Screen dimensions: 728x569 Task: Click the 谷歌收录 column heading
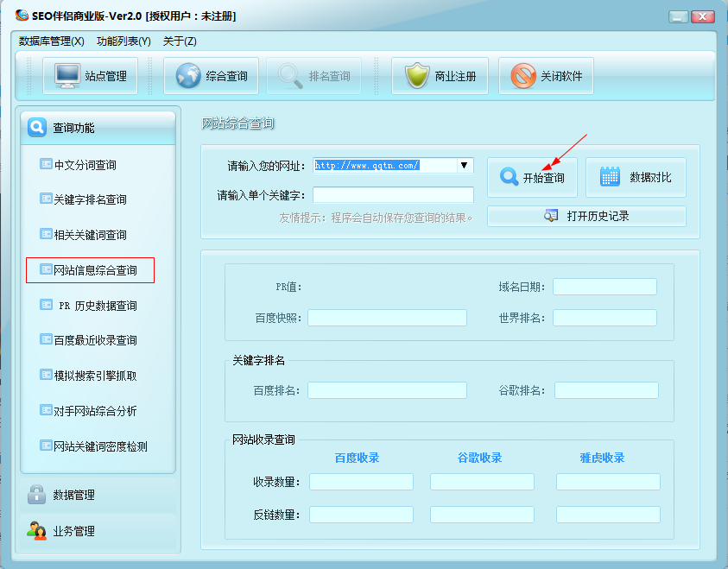(479, 458)
